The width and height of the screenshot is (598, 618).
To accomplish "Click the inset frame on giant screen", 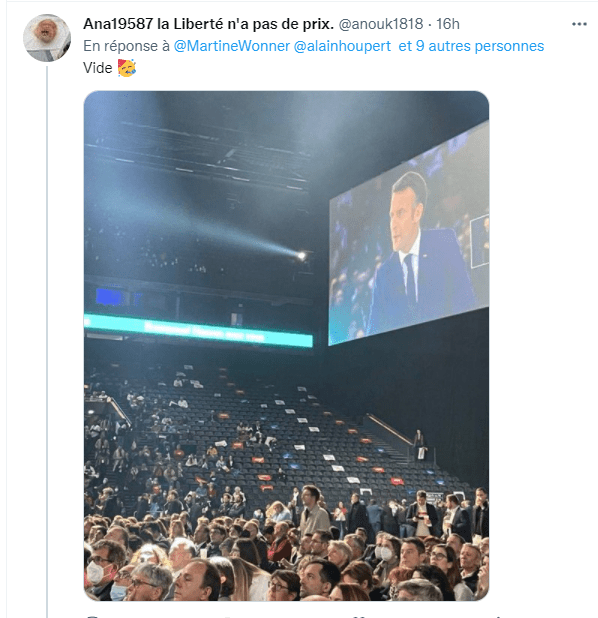I will tap(480, 241).
